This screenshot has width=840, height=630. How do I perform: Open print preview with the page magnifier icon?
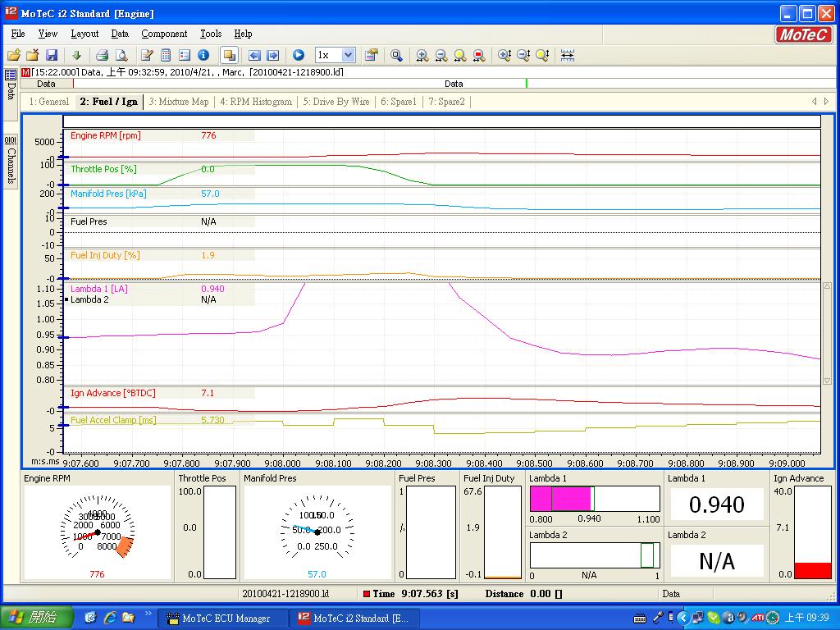[121, 55]
